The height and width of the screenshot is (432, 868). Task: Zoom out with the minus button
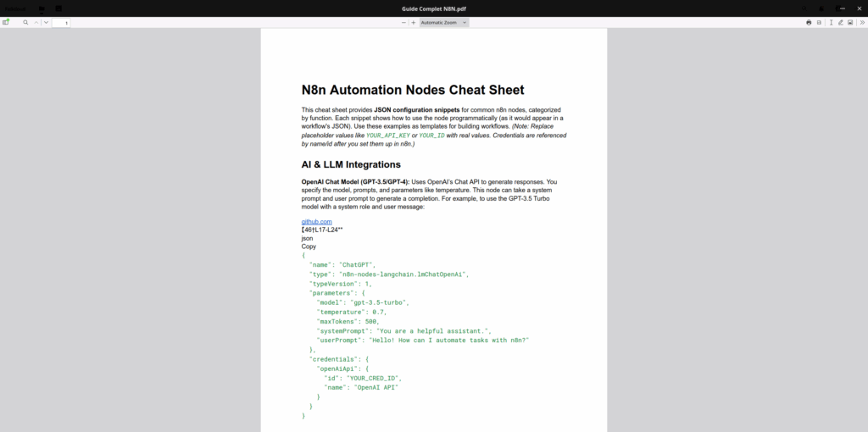coord(403,23)
